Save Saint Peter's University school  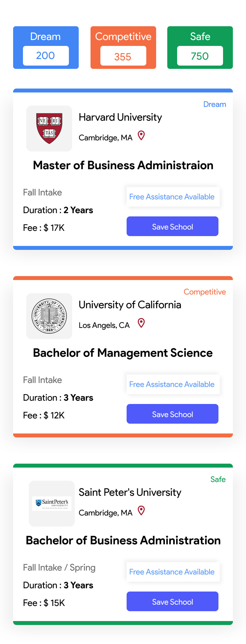coord(173,601)
